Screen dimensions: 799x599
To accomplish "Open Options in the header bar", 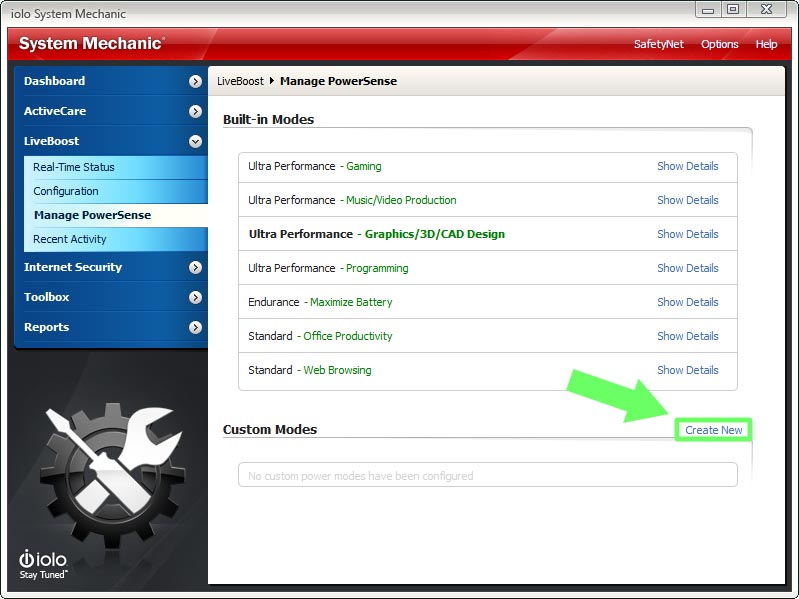I will [x=720, y=44].
